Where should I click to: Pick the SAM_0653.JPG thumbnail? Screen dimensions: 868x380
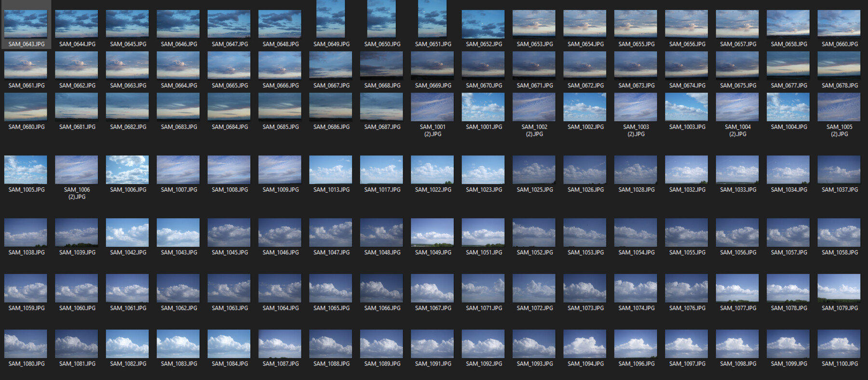pyautogui.click(x=534, y=24)
